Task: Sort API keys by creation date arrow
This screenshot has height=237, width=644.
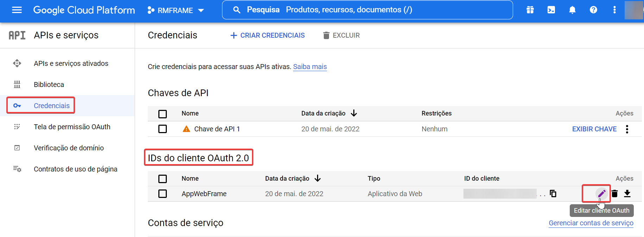Action: click(354, 113)
